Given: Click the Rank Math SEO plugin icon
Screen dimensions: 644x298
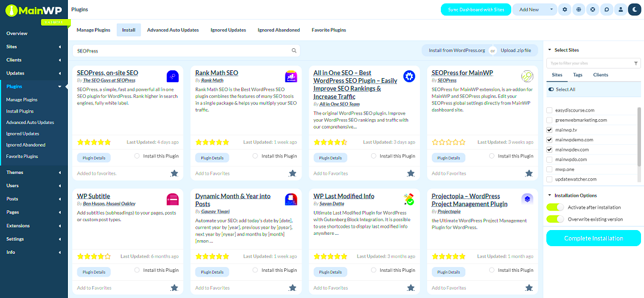Looking at the screenshot, I should click(x=291, y=76).
